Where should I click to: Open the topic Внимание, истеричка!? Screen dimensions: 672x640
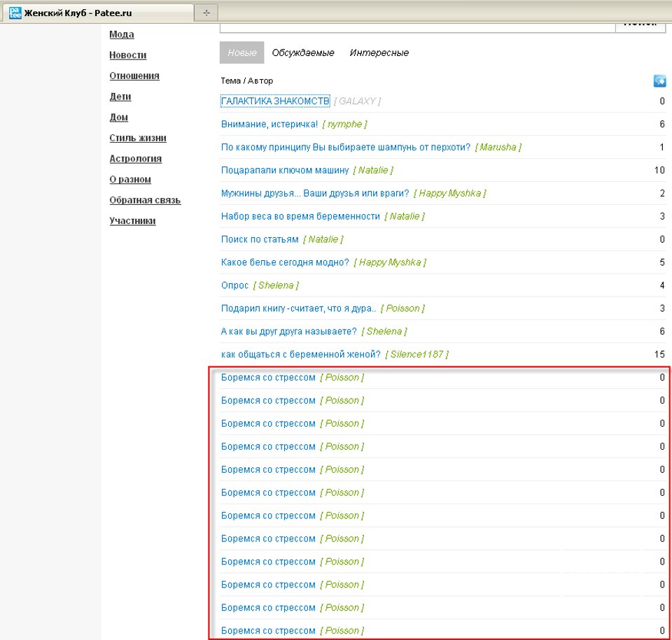(269, 125)
